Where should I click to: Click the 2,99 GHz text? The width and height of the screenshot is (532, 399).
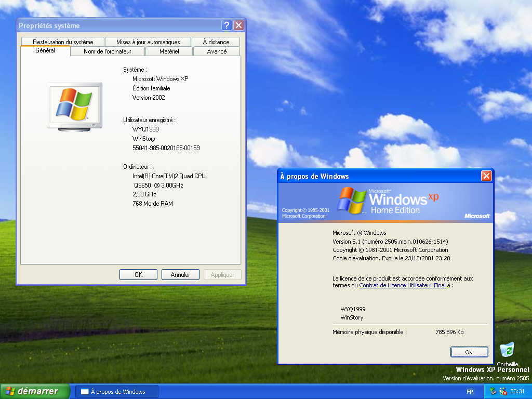coord(144,194)
